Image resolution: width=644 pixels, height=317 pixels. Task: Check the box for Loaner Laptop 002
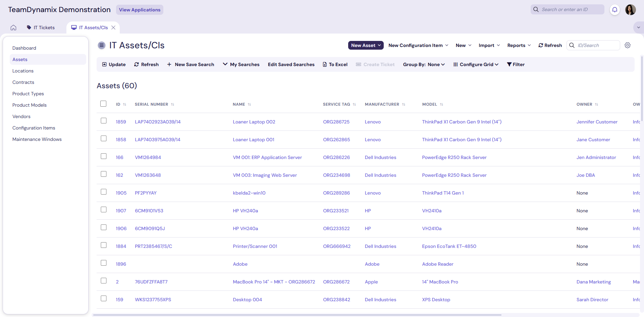(104, 121)
